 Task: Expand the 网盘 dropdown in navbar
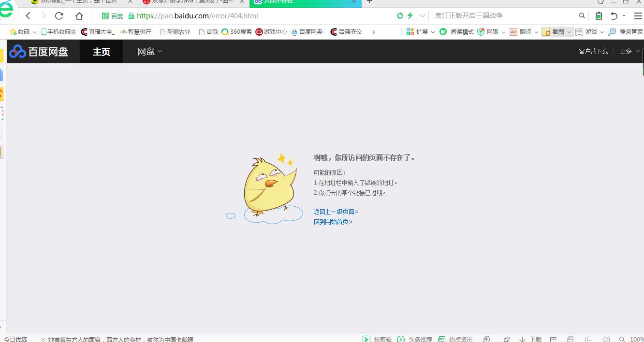pos(149,52)
